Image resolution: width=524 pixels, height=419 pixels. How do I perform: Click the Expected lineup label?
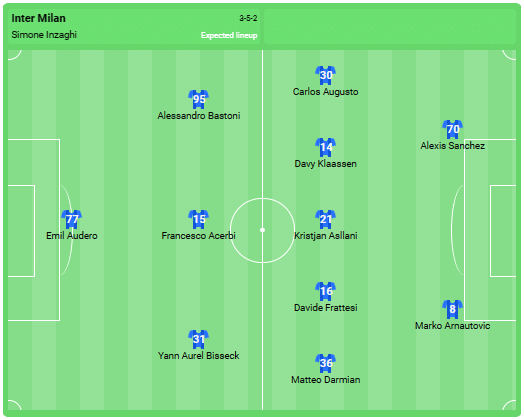tap(229, 35)
